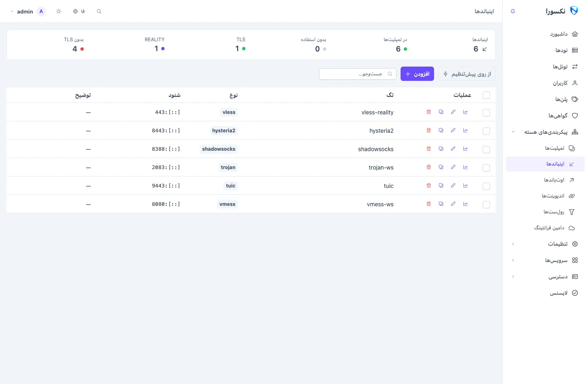The height and width of the screenshot is (384, 588).
Task: Click the Nexora shield logo
Action: pyautogui.click(x=574, y=11)
